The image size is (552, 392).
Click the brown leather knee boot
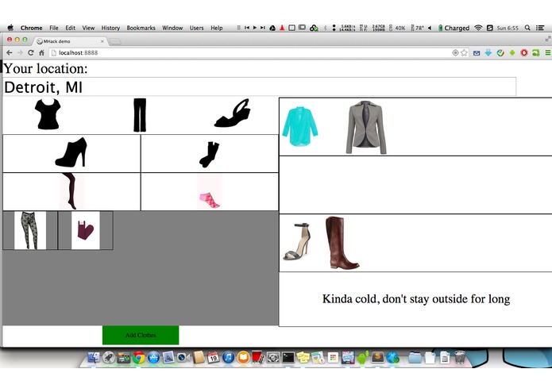(x=342, y=243)
